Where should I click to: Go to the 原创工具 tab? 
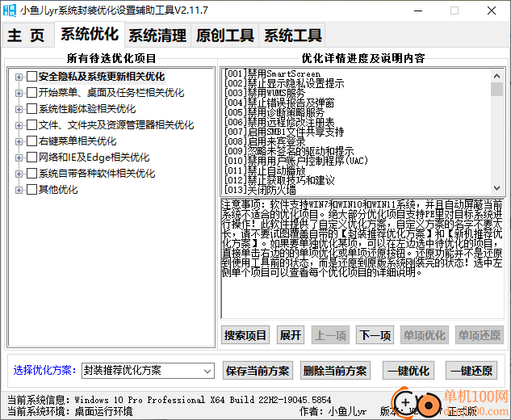tap(225, 35)
